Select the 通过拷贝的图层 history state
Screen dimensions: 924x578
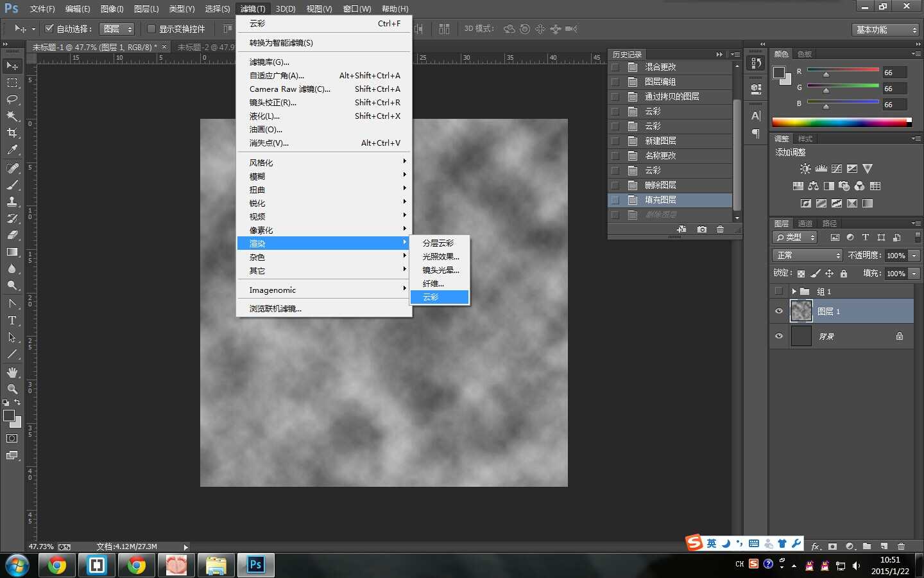[x=669, y=96]
